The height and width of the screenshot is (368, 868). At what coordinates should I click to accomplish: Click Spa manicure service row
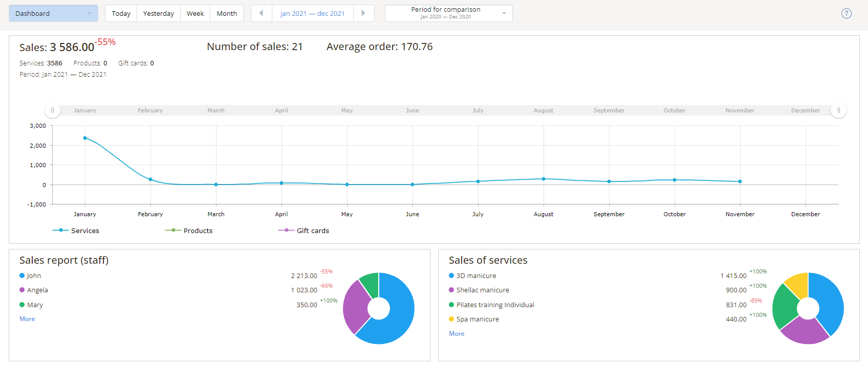[x=478, y=319]
